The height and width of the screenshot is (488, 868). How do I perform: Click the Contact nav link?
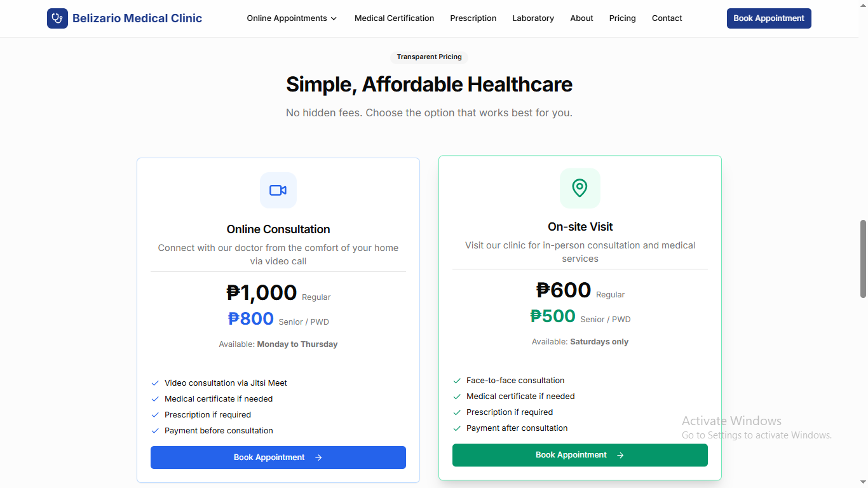[667, 18]
